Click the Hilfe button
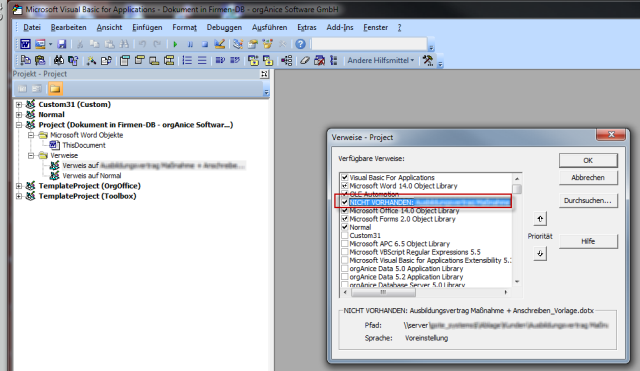640x371 pixels. pos(588,241)
